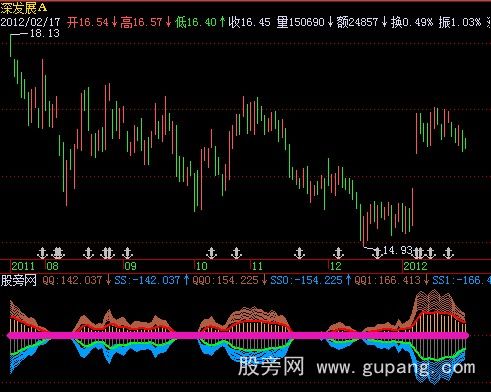Select the 2012 year marker on timeline
Viewport: 491px width, 392px height.
tap(415, 266)
